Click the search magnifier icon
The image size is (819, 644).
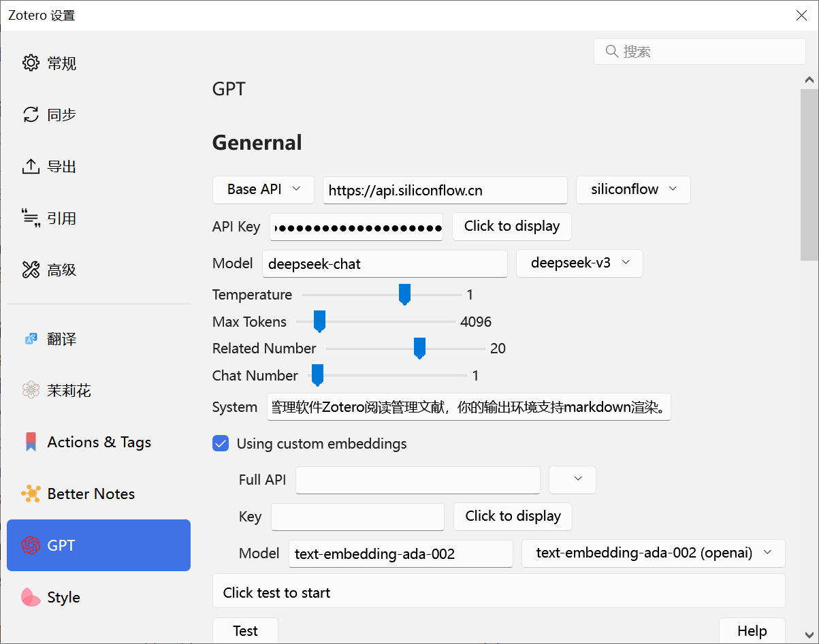click(x=611, y=52)
